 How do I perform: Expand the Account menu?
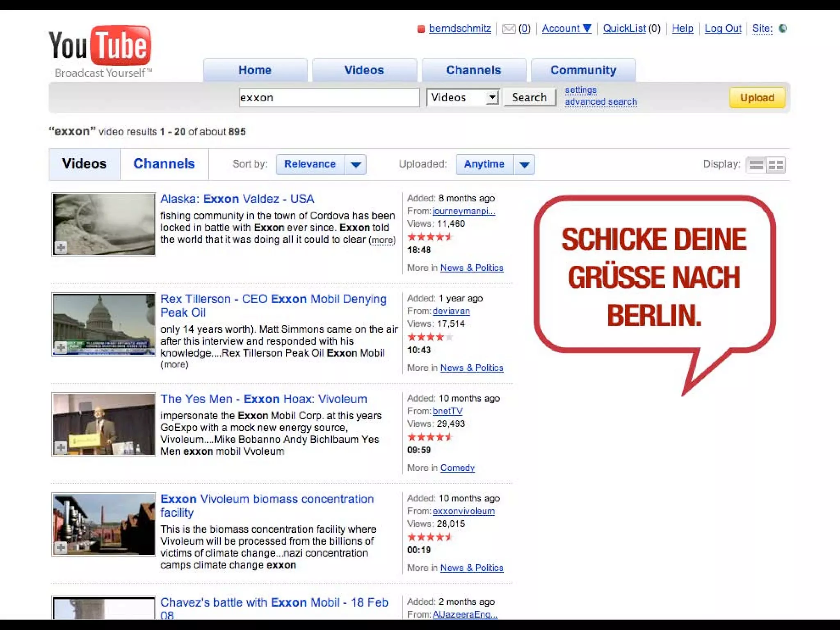pos(566,28)
